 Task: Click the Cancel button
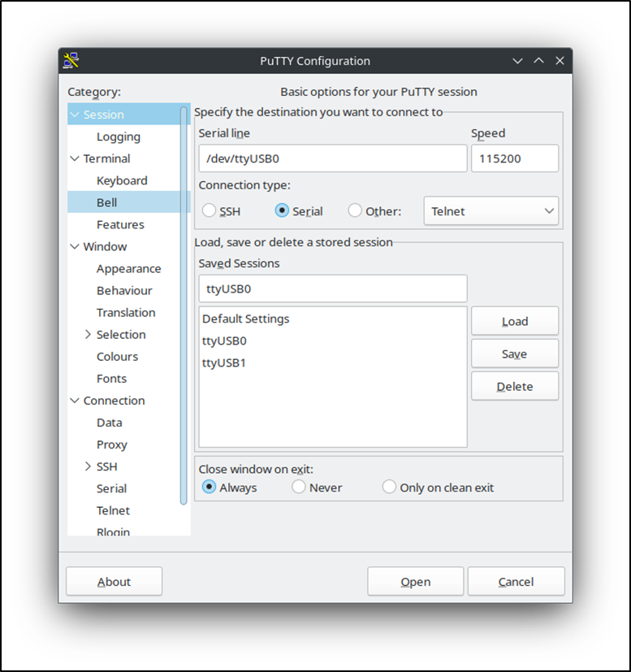click(x=516, y=581)
